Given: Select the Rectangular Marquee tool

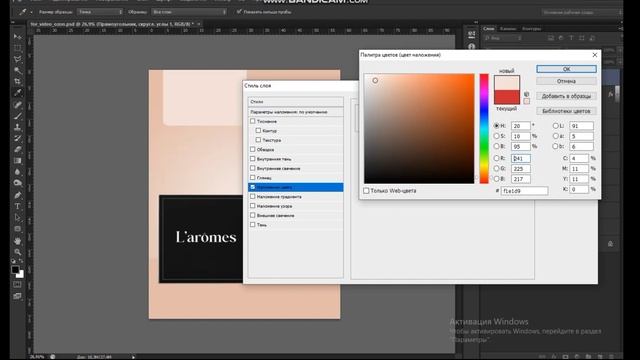Looking at the screenshot, I should click(x=17, y=48).
